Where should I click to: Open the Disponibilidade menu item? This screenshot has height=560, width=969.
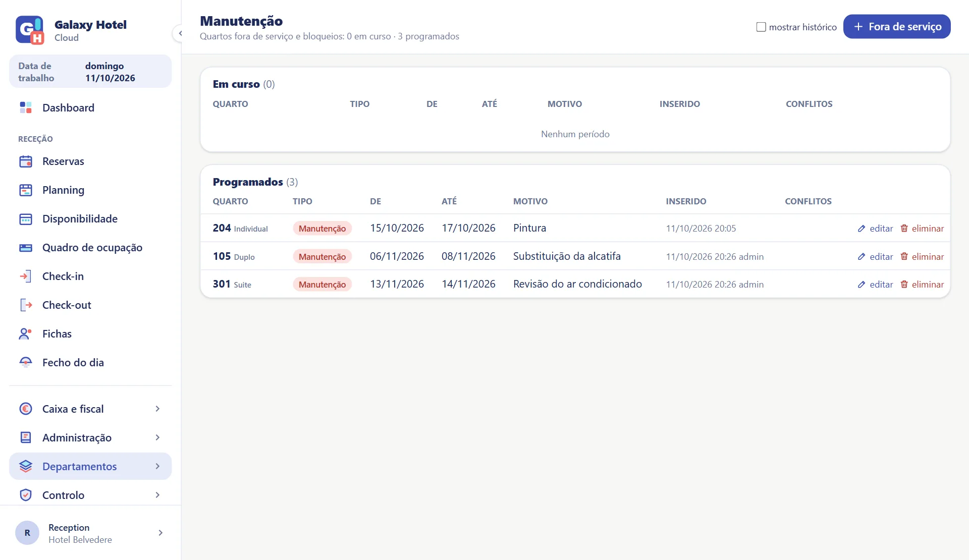(90, 219)
